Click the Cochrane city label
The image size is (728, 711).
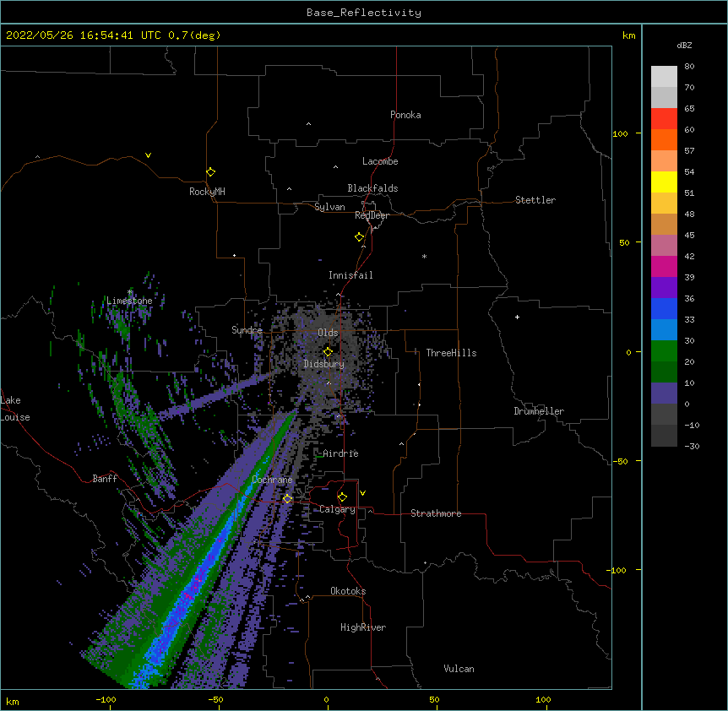(272, 480)
